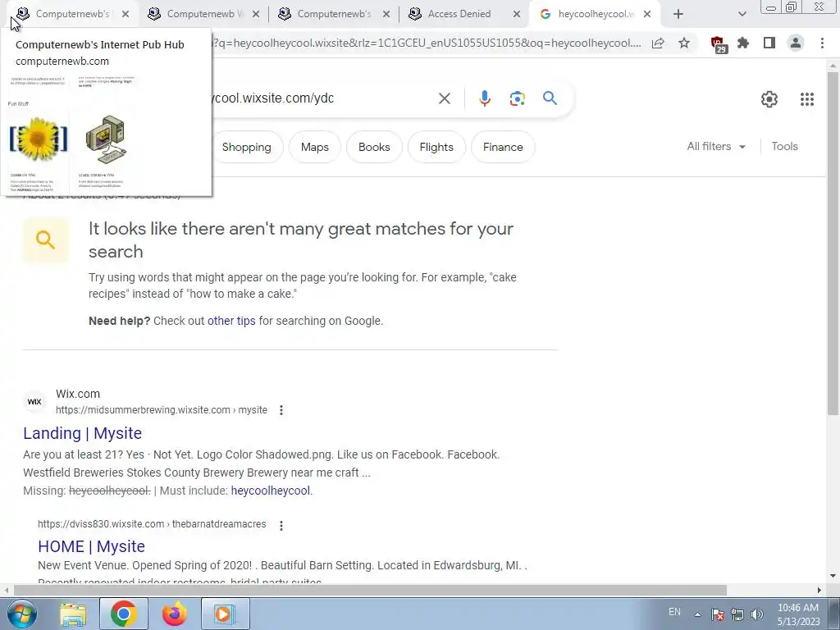The width and height of the screenshot is (840, 630).
Task: Open Firefox from the taskbar
Action: [x=175, y=614]
